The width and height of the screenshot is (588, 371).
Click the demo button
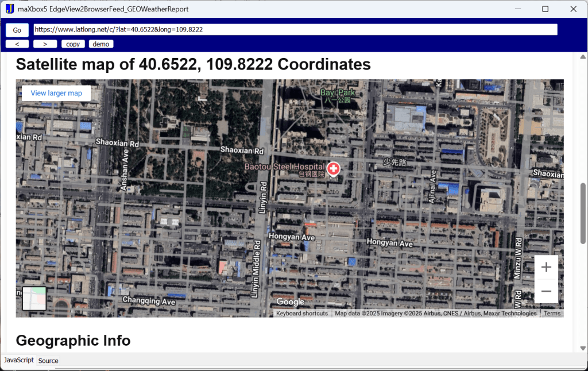101,44
